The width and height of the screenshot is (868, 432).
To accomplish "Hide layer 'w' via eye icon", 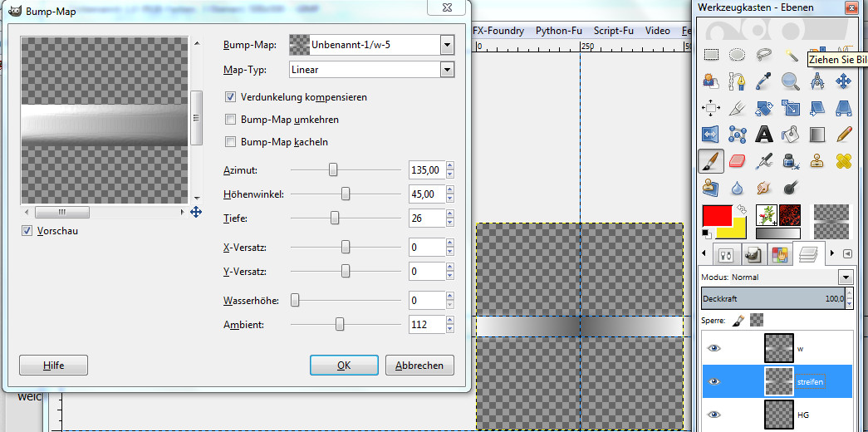I will point(714,348).
